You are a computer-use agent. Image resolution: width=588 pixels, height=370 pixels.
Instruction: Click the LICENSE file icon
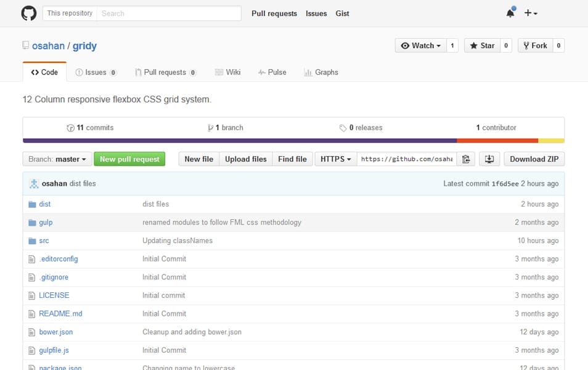point(32,296)
